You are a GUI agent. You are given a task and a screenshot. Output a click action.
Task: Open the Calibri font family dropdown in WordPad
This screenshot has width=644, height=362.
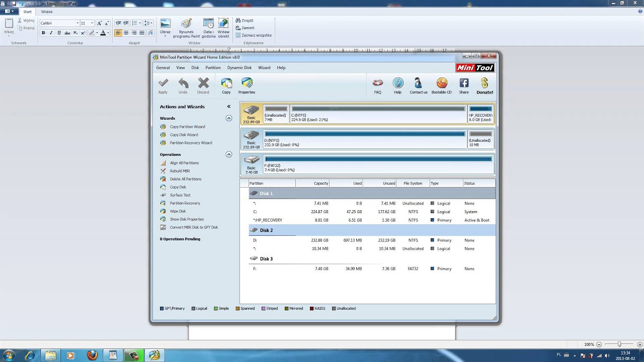tap(77, 23)
